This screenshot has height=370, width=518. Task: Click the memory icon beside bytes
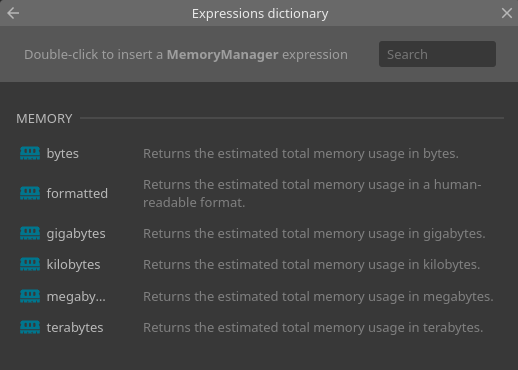click(30, 153)
